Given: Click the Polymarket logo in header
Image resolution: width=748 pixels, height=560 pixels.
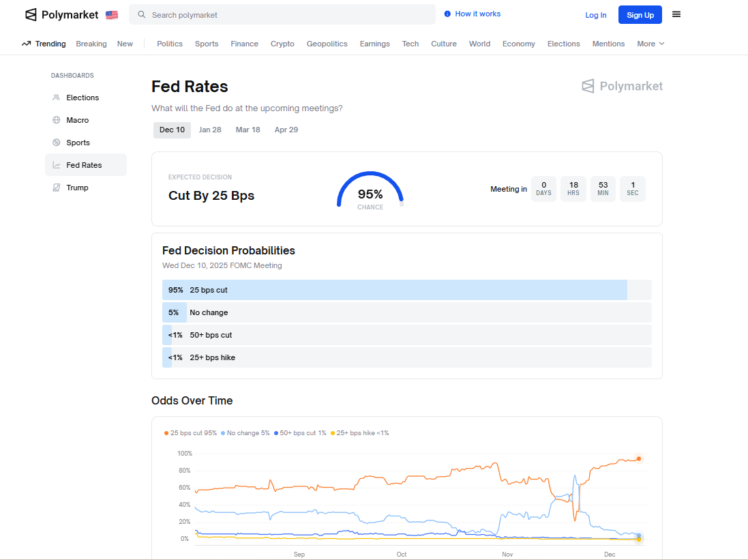Looking at the screenshot, I should (61, 14).
